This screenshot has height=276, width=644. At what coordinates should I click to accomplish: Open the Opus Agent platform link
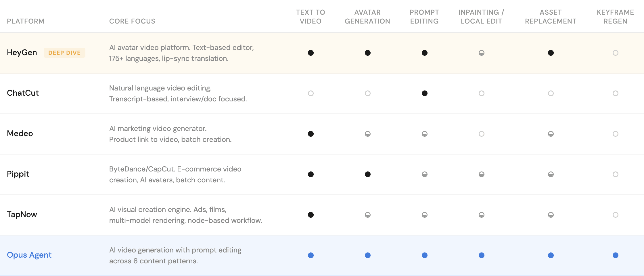[x=29, y=255]
